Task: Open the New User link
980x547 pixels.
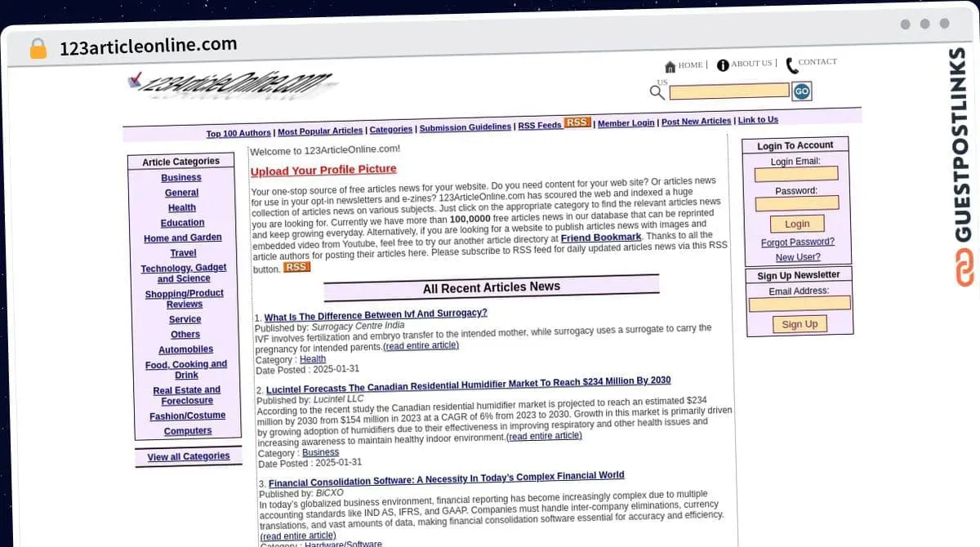Action: [x=798, y=257]
